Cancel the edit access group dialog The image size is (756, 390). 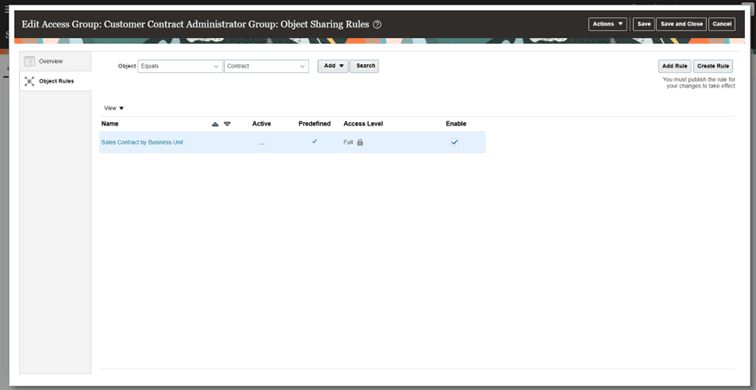(722, 24)
